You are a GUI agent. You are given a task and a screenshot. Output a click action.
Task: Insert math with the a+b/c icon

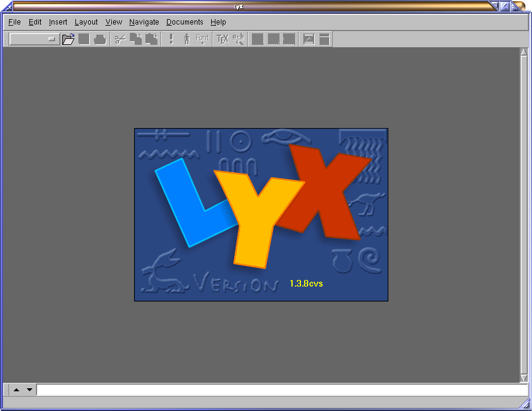point(238,39)
